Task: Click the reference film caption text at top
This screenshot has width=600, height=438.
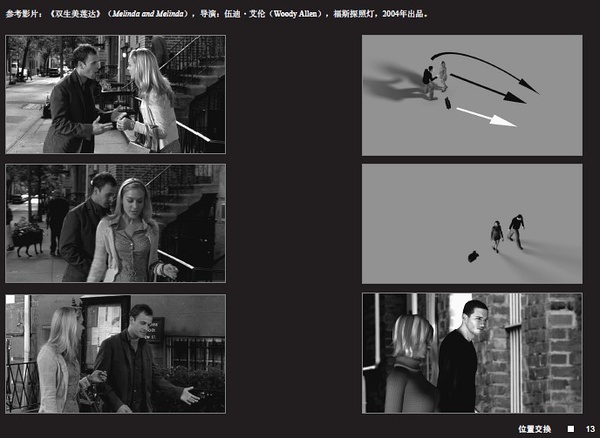Action: pos(217,14)
